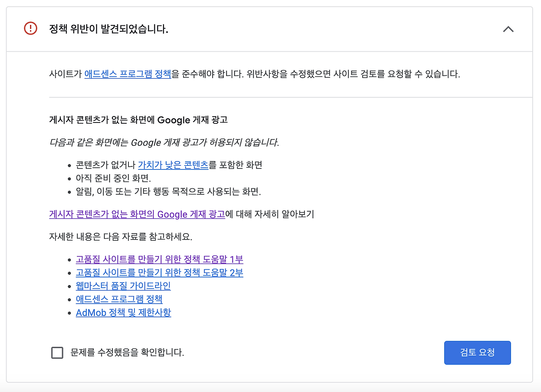Open '애드센스 프로그램 정책' in the resources list
Viewport: 541px width, 392px height.
click(x=119, y=299)
